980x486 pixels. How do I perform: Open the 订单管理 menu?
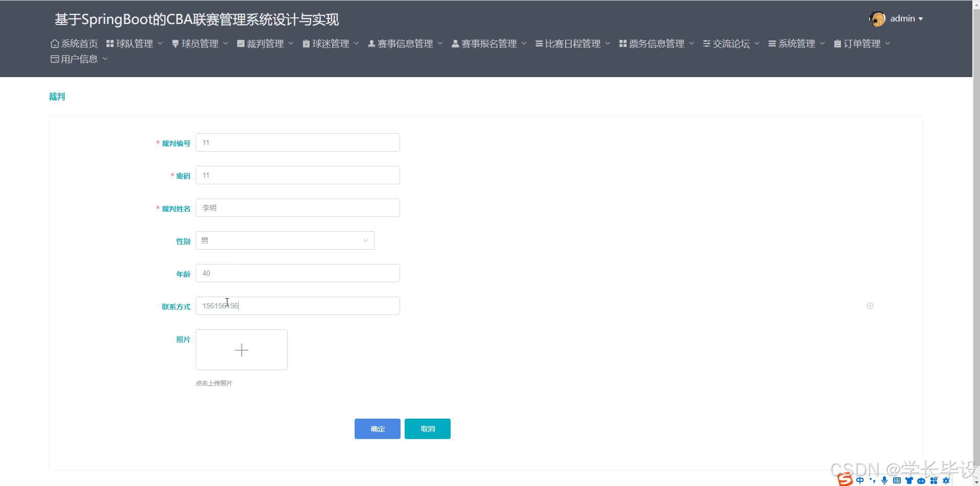pyautogui.click(x=862, y=44)
